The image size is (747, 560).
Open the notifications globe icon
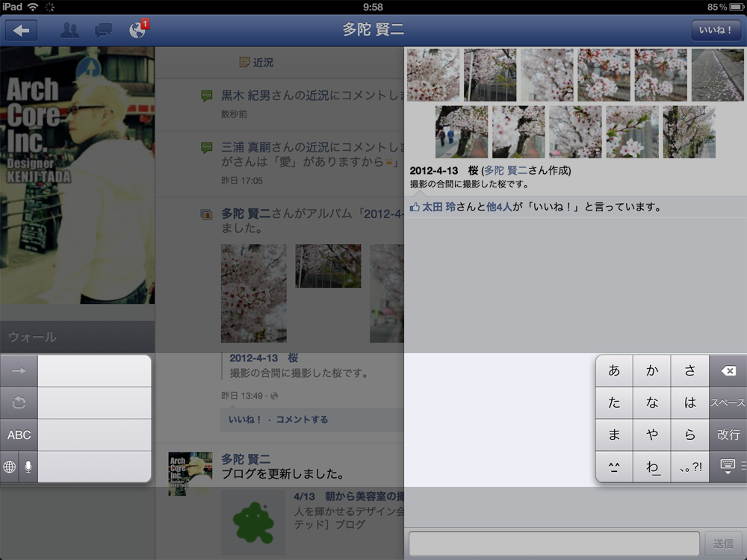(137, 31)
